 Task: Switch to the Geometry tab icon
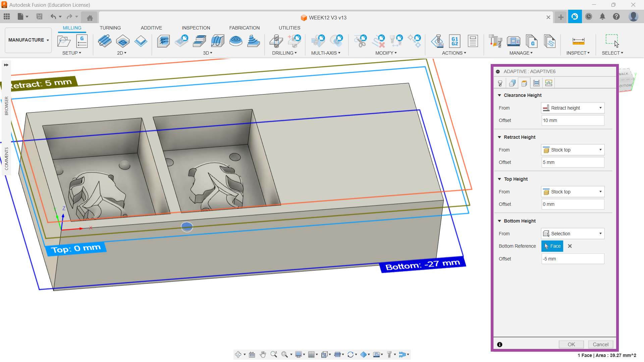point(512,83)
